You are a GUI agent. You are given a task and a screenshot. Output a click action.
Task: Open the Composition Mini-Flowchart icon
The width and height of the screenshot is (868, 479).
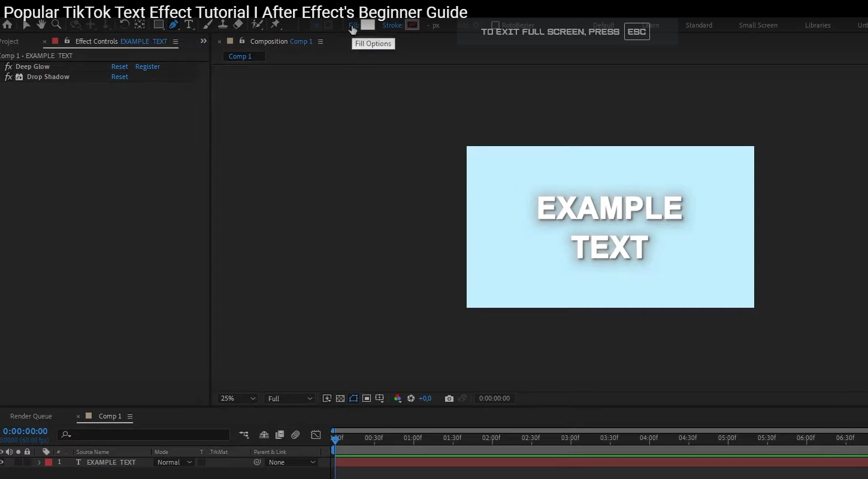point(244,435)
